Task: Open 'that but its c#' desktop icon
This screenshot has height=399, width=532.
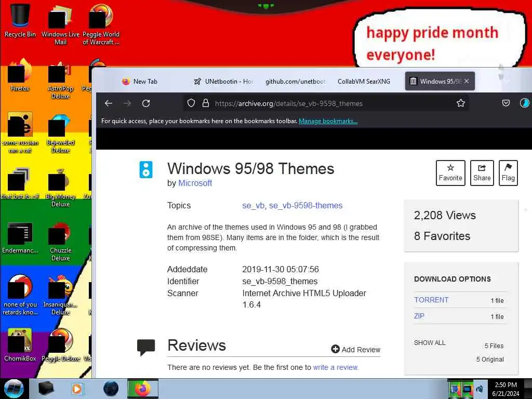Action: [20, 183]
